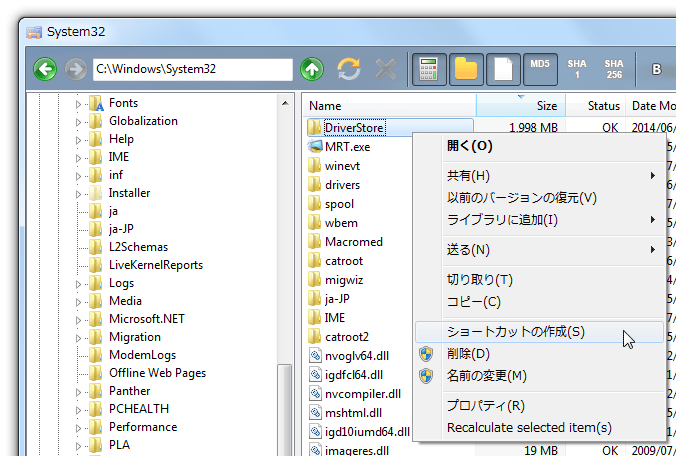
Task: Select the Offline Web Pages tree folder
Action: pyautogui.click(x=157, y=373)
